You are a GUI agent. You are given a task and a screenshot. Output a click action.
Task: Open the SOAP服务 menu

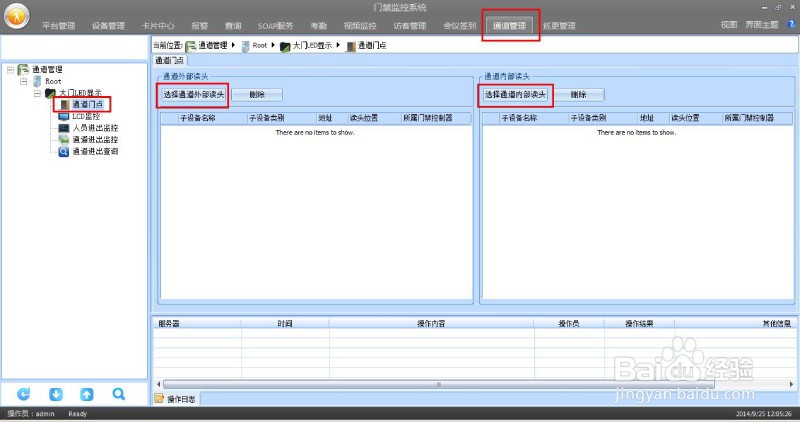pos(276,26)
